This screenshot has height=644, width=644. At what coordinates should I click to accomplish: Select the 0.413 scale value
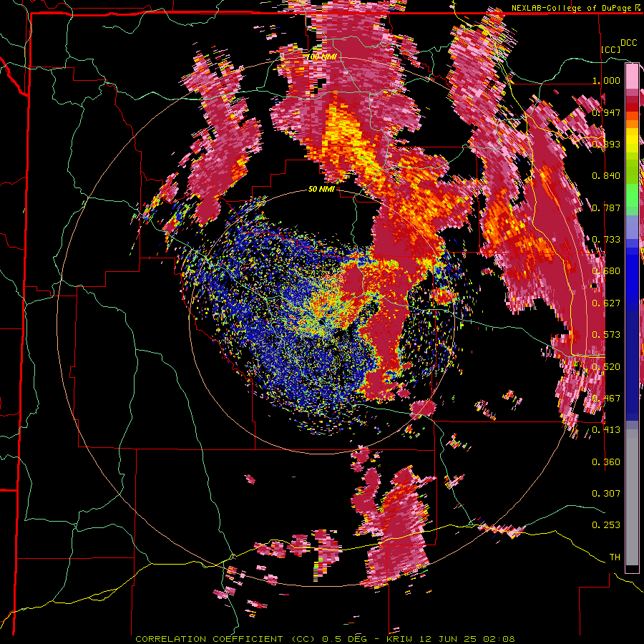tap(606, 430)
